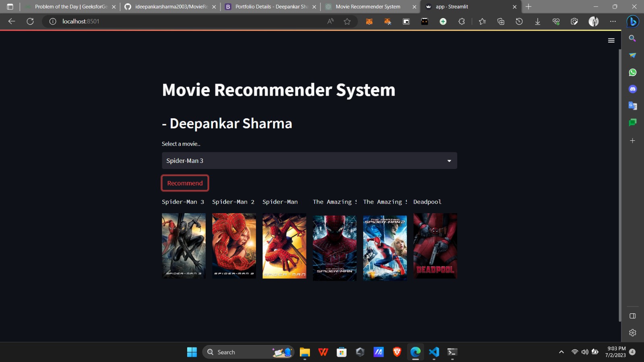Open a new browser tab
The image size is (644, 362).
click(x=528, y=7)
